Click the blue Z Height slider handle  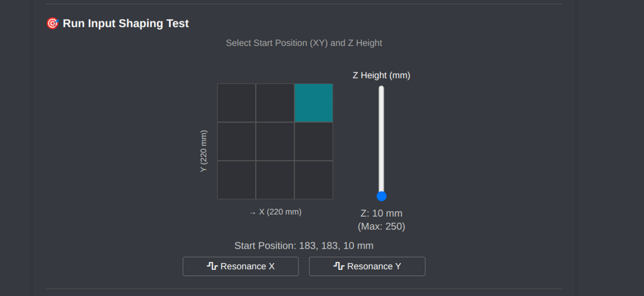click(381, 196)
